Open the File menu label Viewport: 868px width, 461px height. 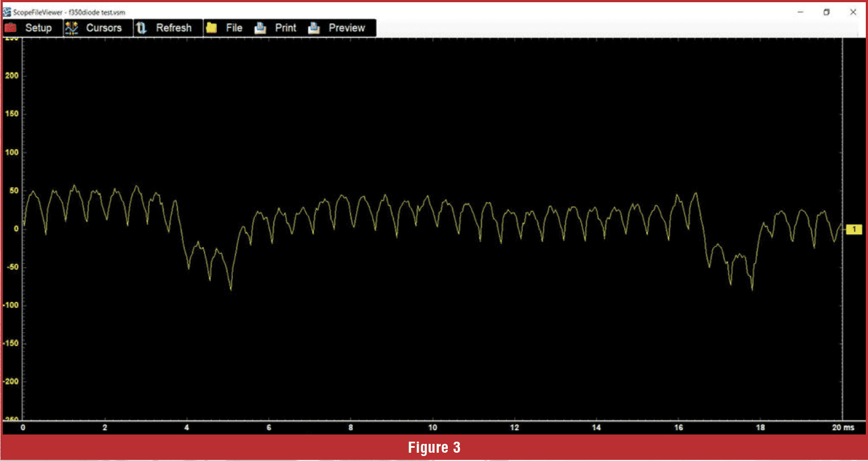tap(234, 28)
